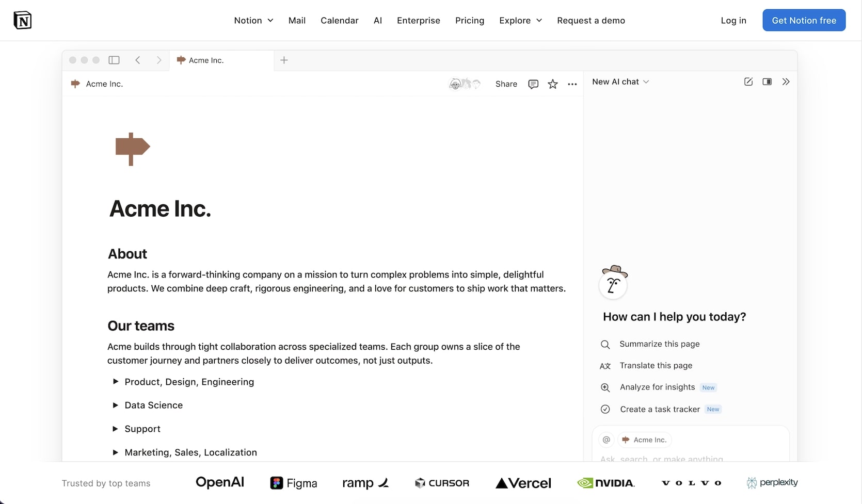Toggle the sidebar panel icon
Image resolution: width=862 pixels, height=504 pixels.
point(114,60)
